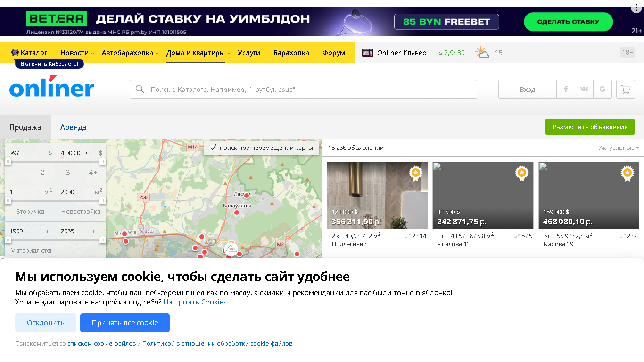Image resolution: width=644 pixels, height=362 pixels.
Task: Open the Барахолка menu item
Action: [x=291, y=53]
